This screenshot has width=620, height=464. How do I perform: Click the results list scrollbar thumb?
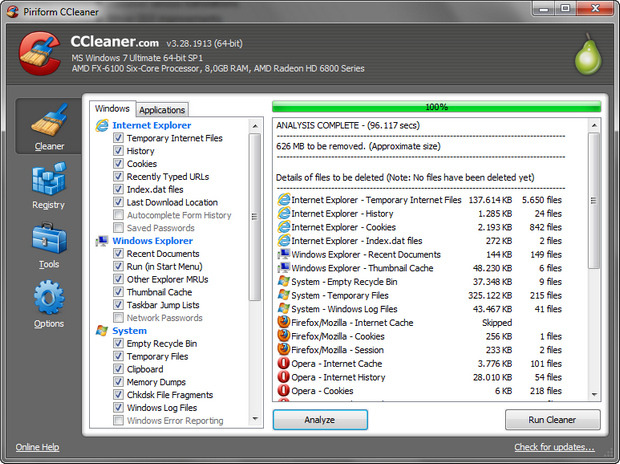pos(594,201)
